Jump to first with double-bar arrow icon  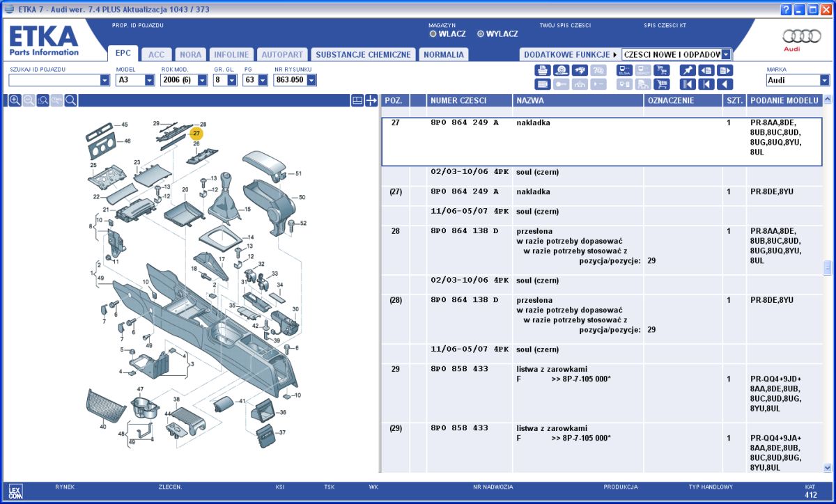(x=688, y=84)
